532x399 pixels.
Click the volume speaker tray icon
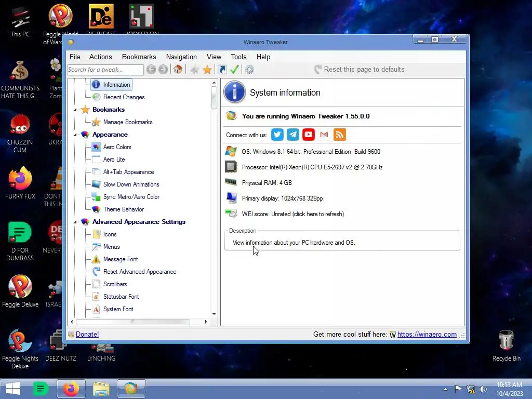click(x=483, y=389)
